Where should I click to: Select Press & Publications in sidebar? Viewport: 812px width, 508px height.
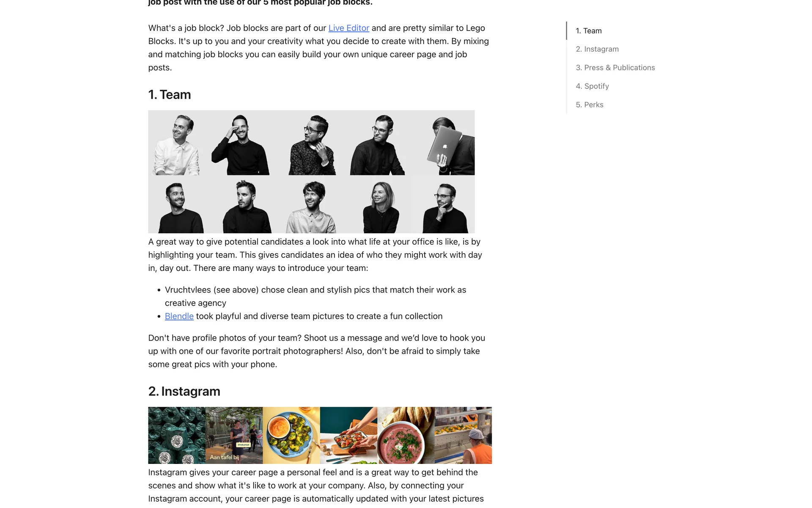[615, 68]
